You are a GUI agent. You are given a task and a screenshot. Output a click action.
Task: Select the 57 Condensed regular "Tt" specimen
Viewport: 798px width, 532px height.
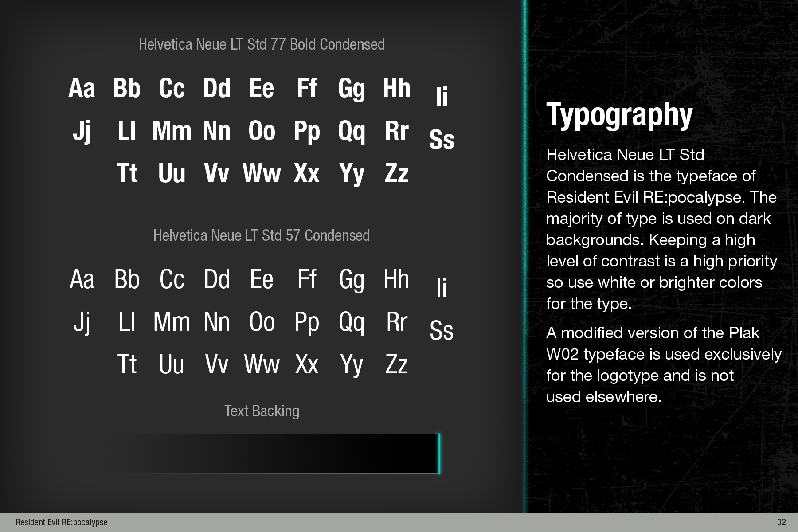click(x=127, y=364)
